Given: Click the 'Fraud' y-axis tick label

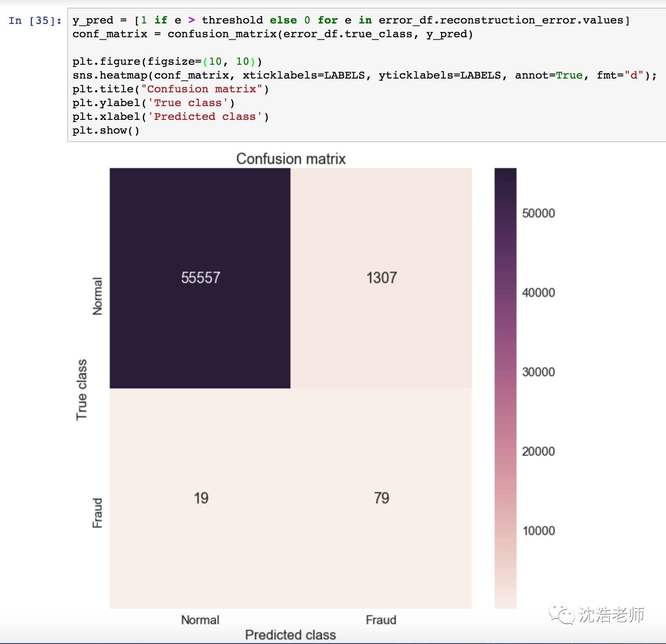Looking at the screenshot, I should pos(97,513).
